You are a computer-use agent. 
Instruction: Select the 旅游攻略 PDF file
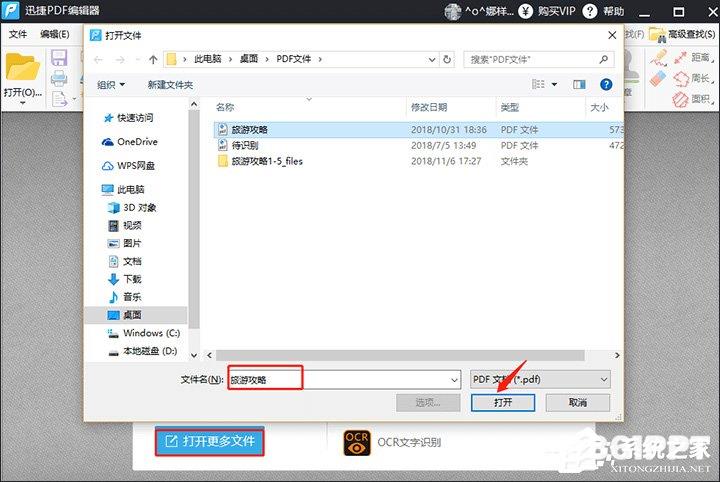click(418, 130)
